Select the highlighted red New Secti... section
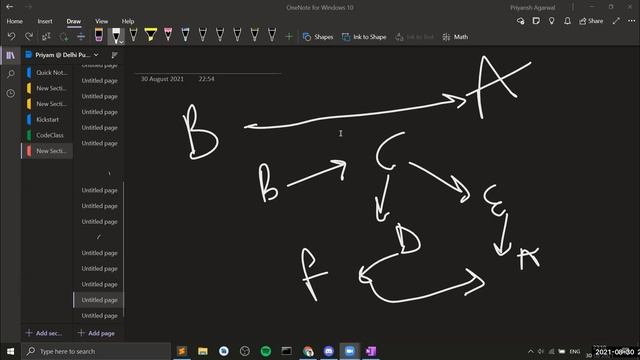Screen dimensions: 640x360 coord(47,151)
